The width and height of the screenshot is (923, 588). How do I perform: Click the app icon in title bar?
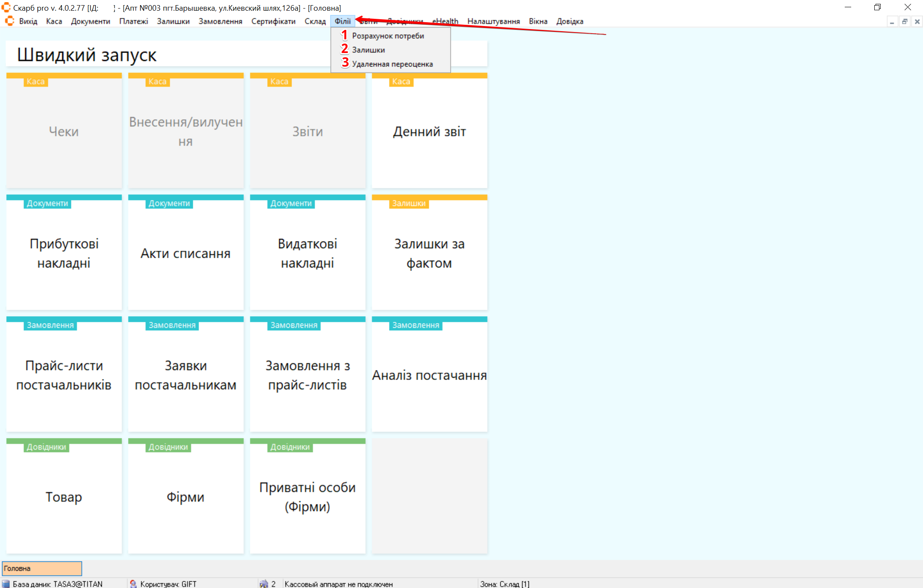[6, 7]
